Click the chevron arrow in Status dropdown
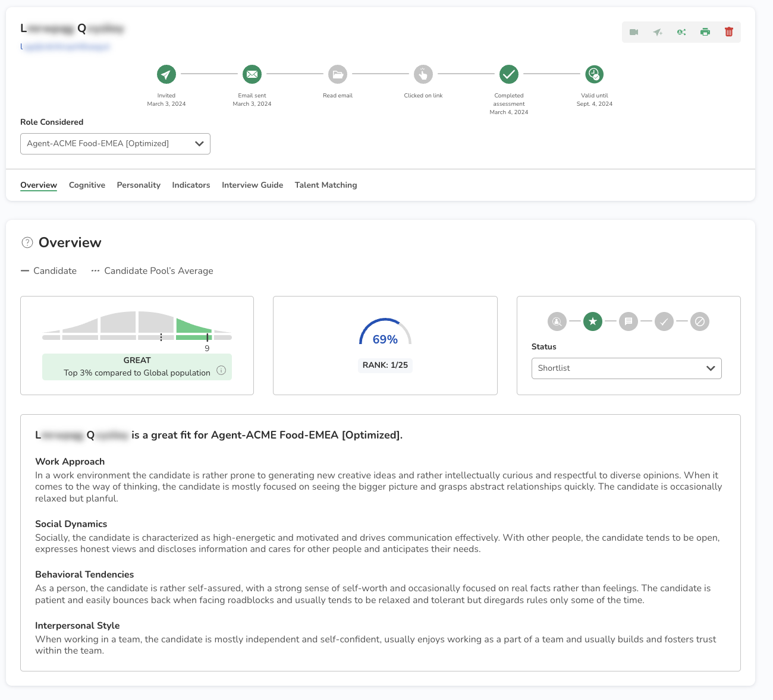773x700 pixels. pos(711,368)
